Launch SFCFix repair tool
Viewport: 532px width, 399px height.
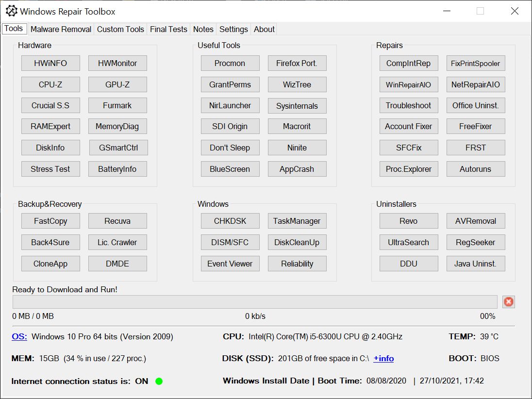[408, 148]
